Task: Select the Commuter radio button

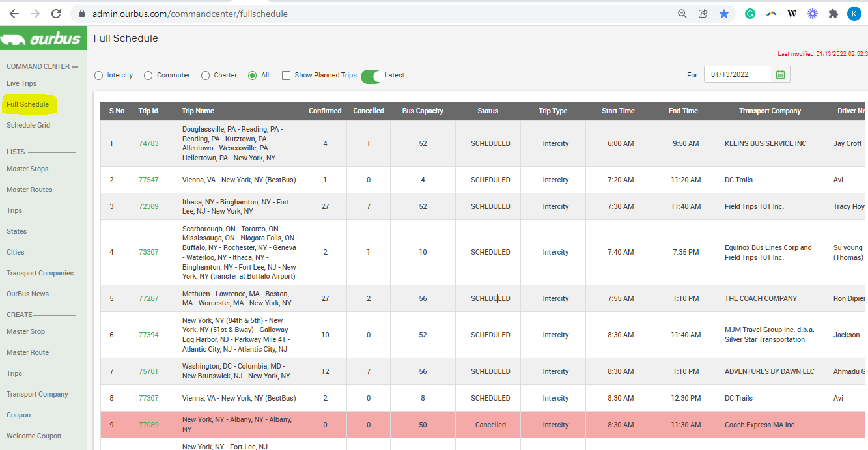Action: click(148, 76)
